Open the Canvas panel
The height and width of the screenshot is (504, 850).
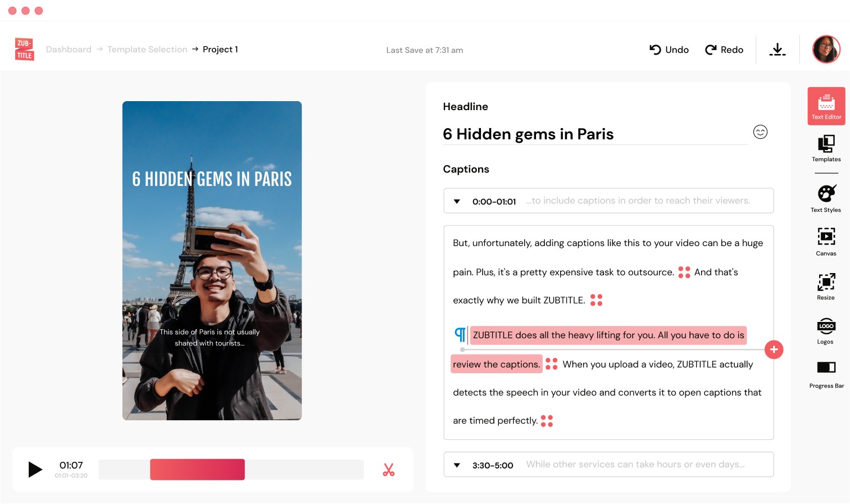click(826, 242)
